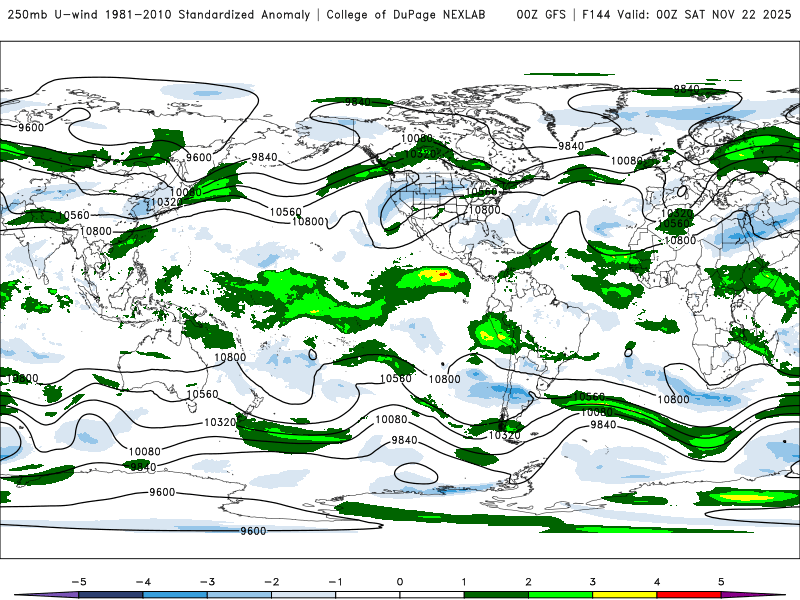Viewport: 800px width, 600px height.
Task: Click the 9840 contour label over Alaska
Action: (358, 102)
